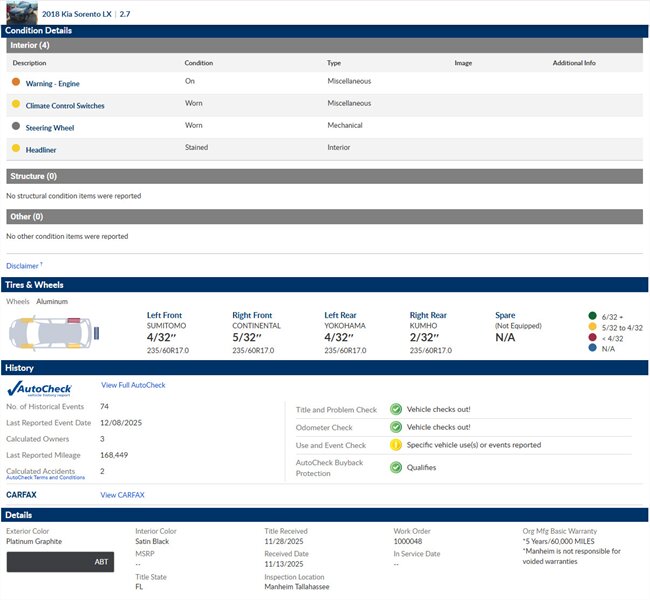Viewport: 650px width, 600px height.
Task: Open View Full AutoCheck report
Action: click(x=133, y=385)
